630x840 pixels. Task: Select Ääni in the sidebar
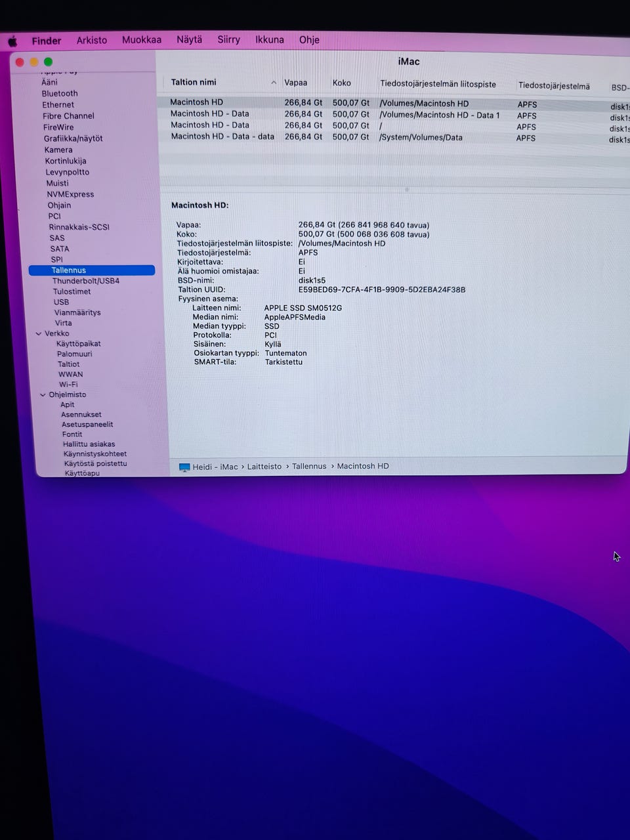pyautogui.click(x=49, y=82)
